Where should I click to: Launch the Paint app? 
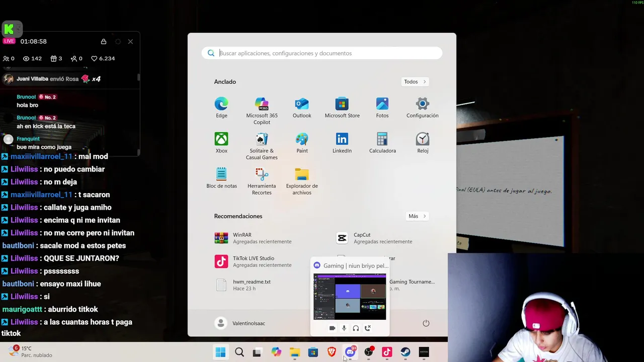302,143
